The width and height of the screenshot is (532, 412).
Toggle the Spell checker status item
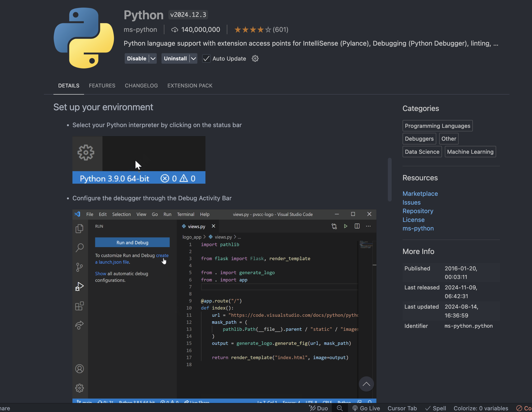pyautogui.click(x=436, y=408)
